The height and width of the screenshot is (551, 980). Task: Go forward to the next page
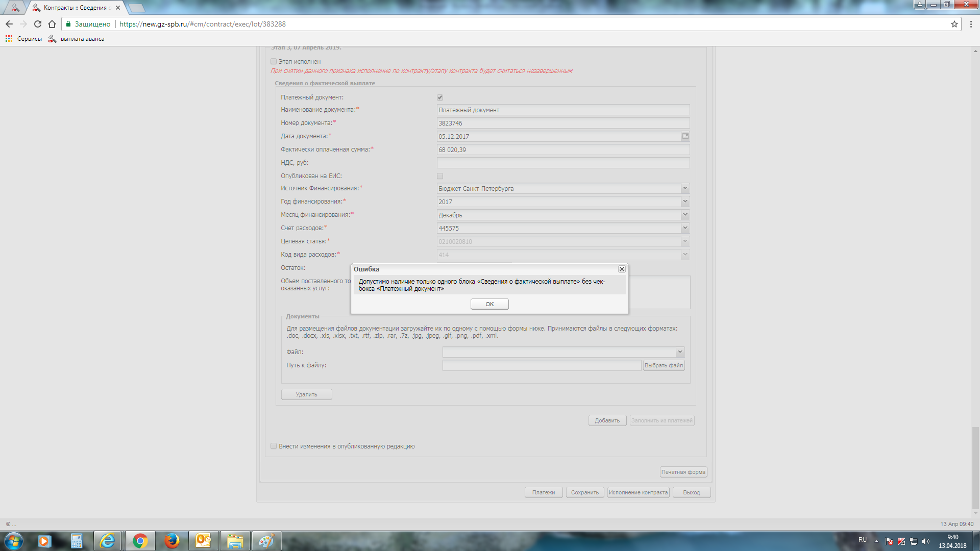23,24
